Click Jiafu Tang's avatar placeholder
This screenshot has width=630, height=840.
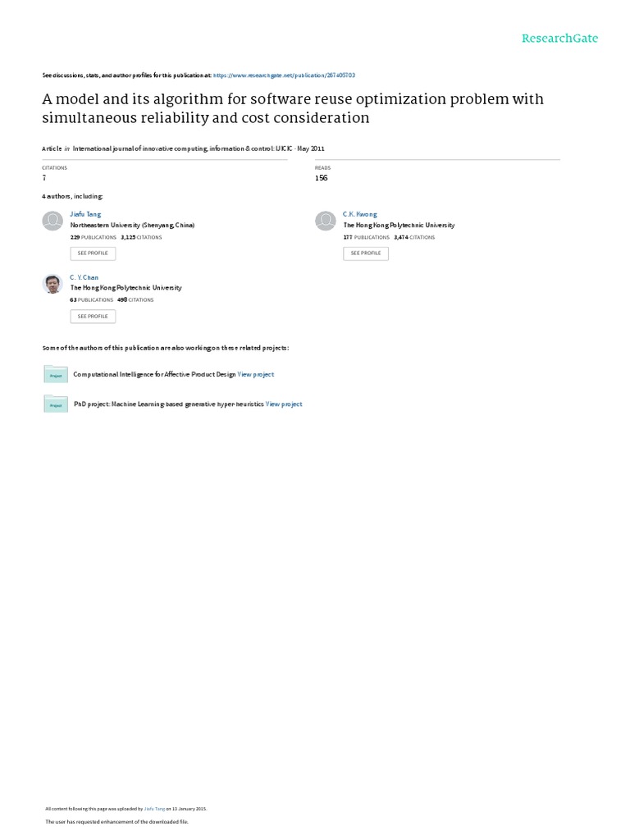tap(52, 220)
